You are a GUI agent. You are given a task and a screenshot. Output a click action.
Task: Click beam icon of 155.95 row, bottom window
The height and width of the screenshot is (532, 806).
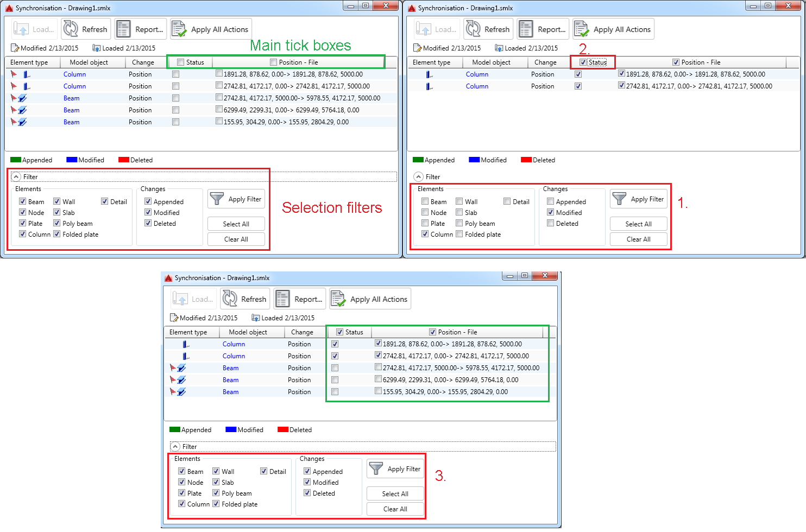181,392
